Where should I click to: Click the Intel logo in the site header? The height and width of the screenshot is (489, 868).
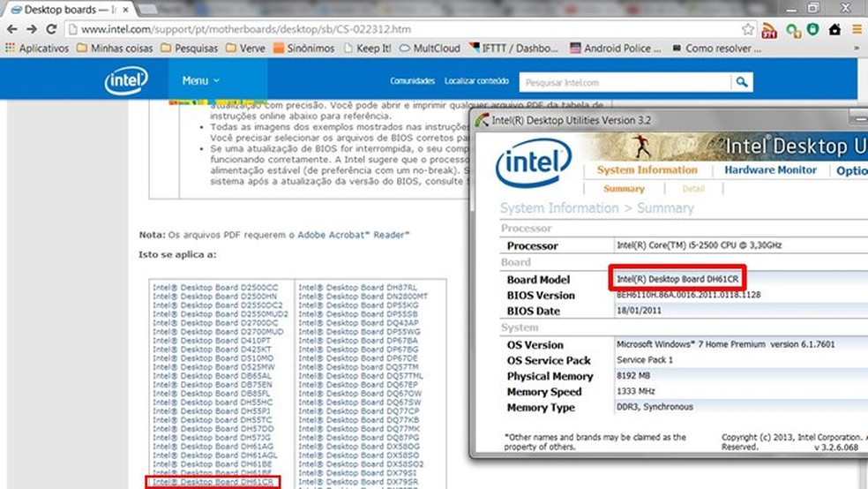[126, 81]
